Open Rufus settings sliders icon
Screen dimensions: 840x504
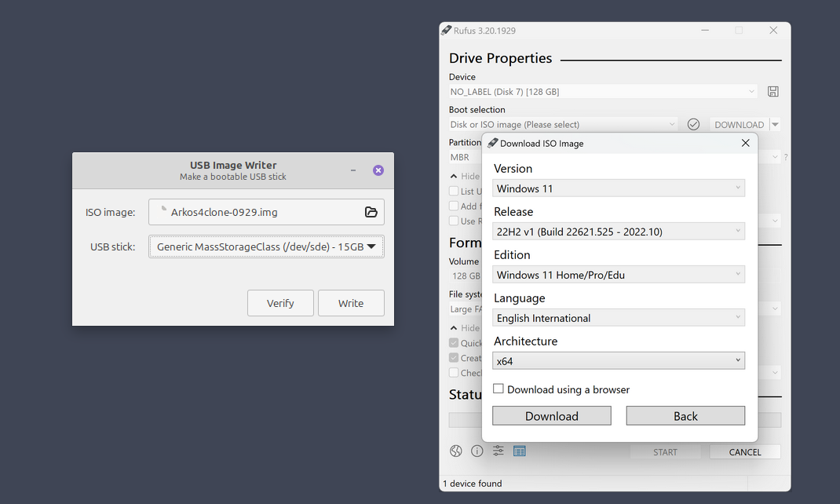coord(498,451)
